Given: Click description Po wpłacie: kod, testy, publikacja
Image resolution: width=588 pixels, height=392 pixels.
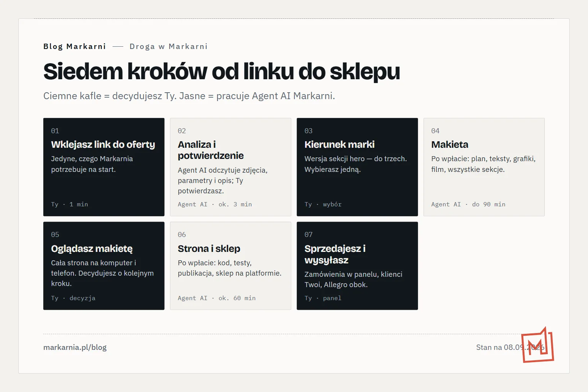Looking at the screenshot, I should click(x=230, y=268).
